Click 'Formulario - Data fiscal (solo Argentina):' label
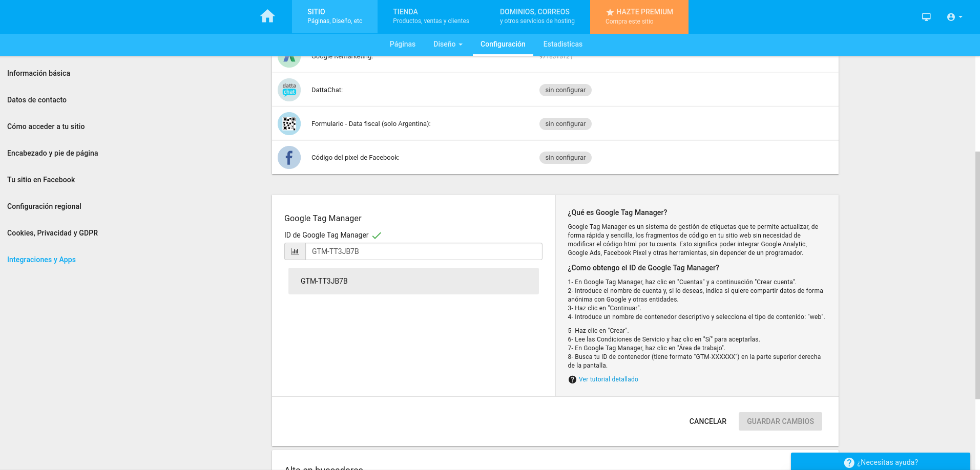The image size is (980, 470). pos(371,124)
